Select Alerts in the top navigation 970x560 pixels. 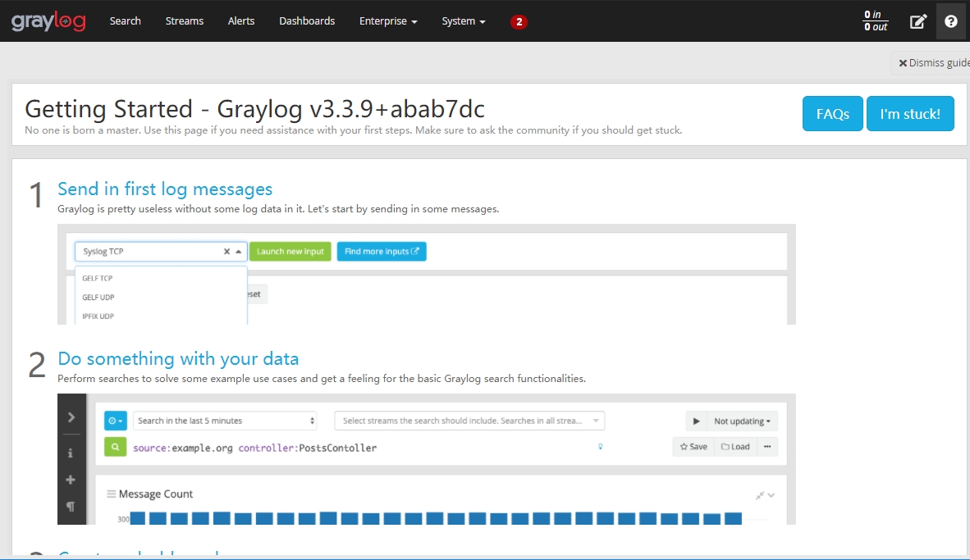tap(241, 21)
